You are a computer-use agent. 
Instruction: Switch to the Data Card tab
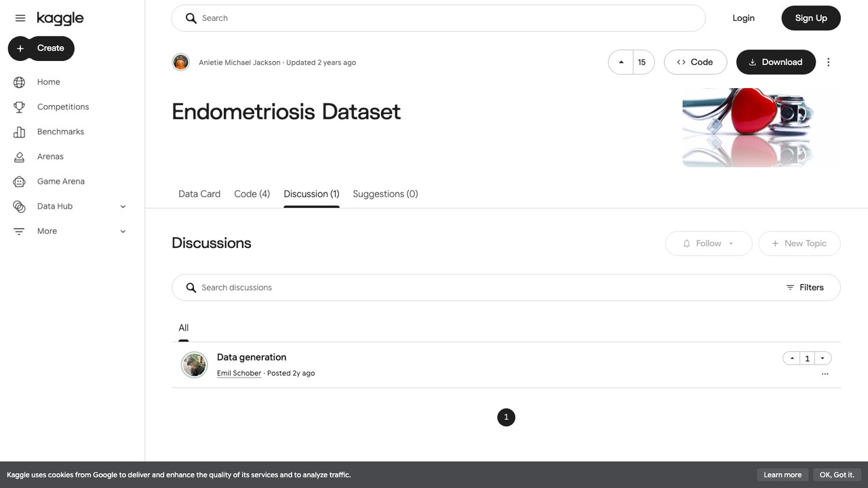pyautogui.click(x=199, y=194)
